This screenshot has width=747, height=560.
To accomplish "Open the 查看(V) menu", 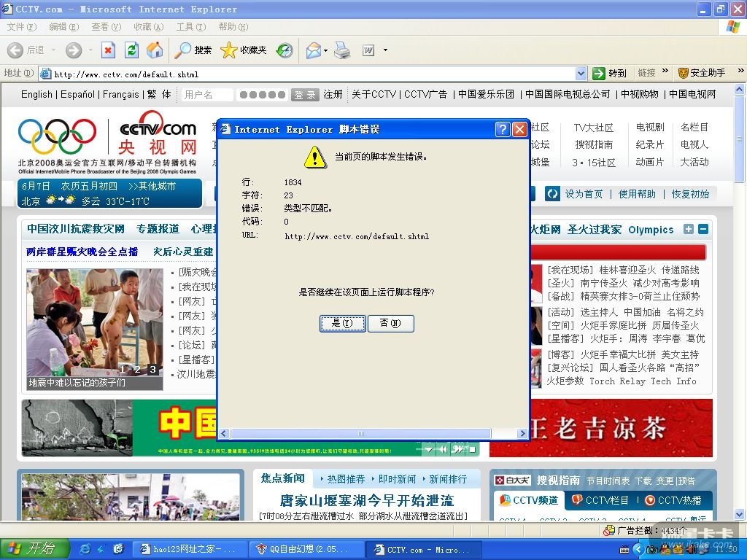I will click(x=107, y=27).
